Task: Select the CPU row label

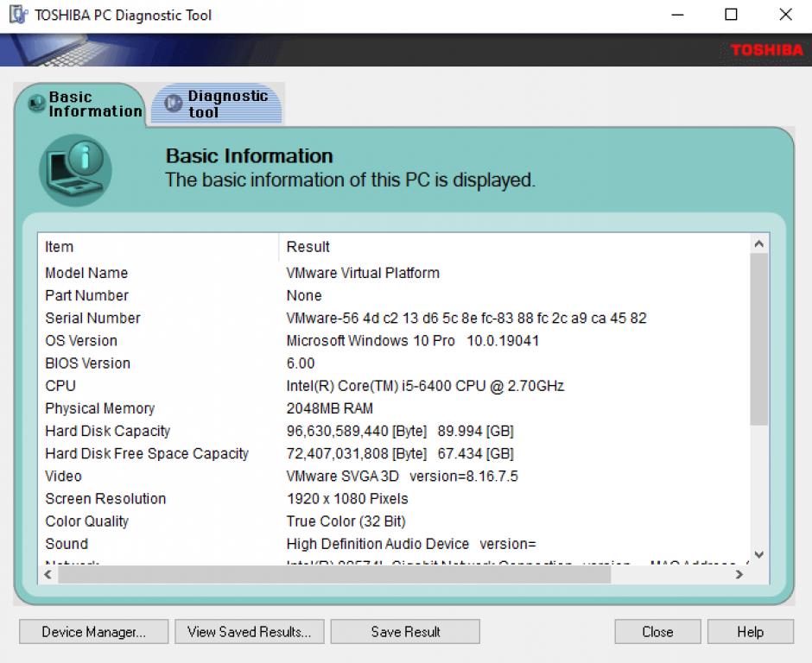Action: click(x=60, y=386)
